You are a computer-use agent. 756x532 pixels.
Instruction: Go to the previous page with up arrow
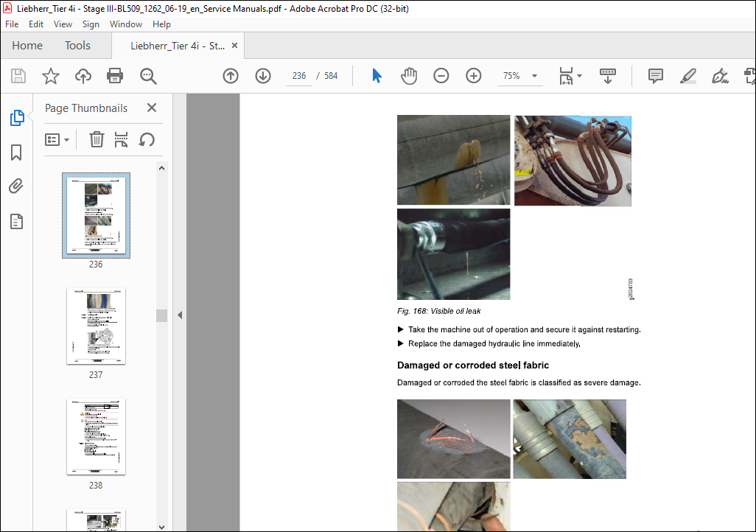231,76
